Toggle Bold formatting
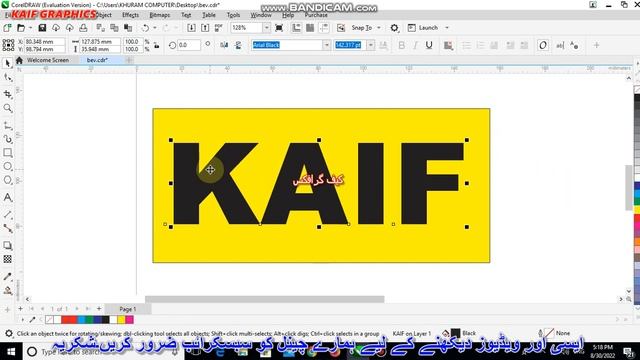The height and width of the screenshot is (360, 640). [402, 45]
